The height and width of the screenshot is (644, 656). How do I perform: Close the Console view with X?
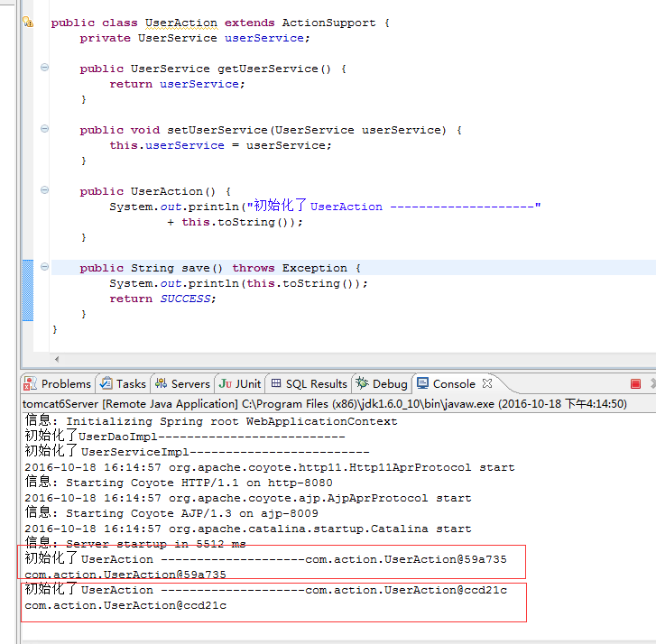point(487,383)
